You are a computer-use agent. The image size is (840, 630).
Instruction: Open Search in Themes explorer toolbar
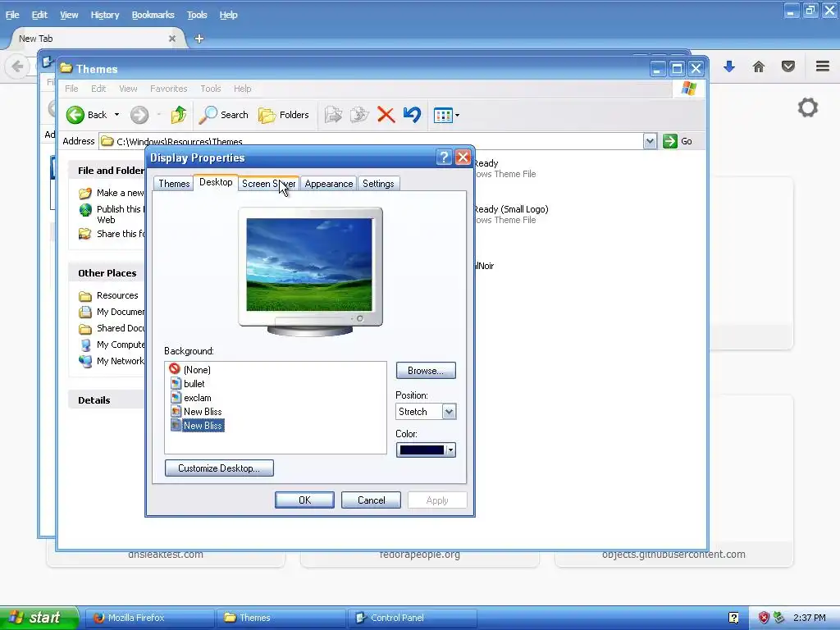[224, 115]
